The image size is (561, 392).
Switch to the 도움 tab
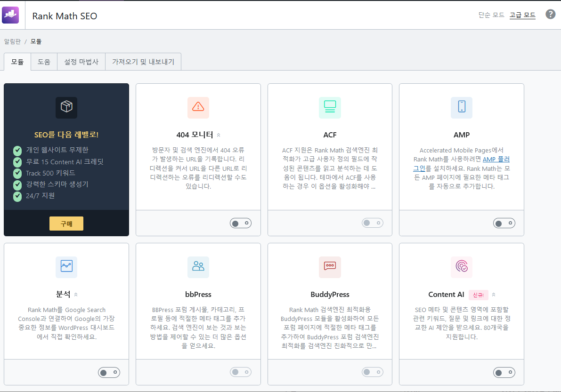[44, 62]
